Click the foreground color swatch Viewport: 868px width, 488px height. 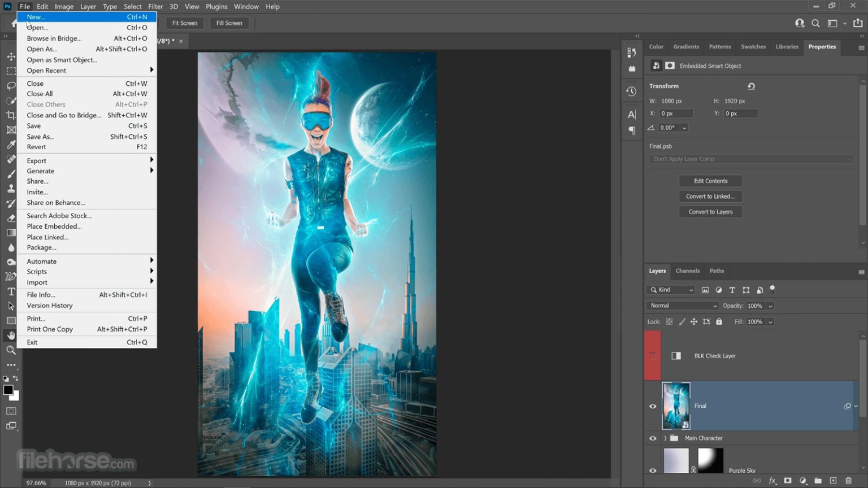click(8, 390)
